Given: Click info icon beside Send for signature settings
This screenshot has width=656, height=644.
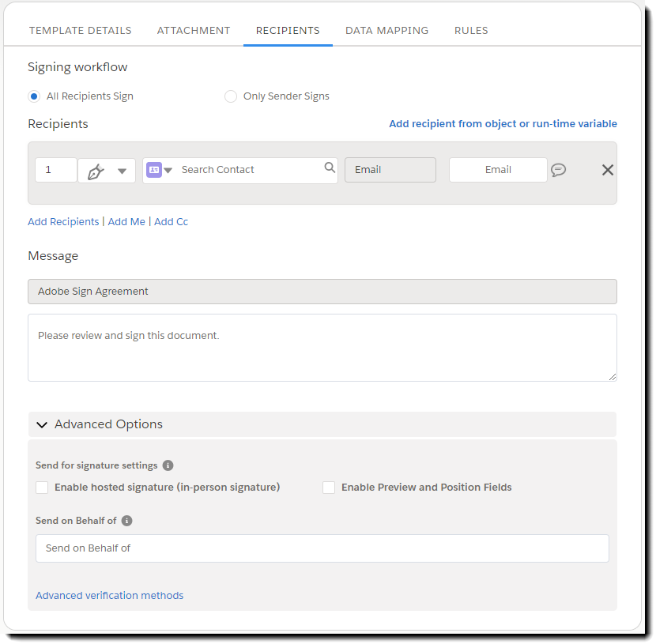Looking at the screenshot, I should (x=168, y=465).
